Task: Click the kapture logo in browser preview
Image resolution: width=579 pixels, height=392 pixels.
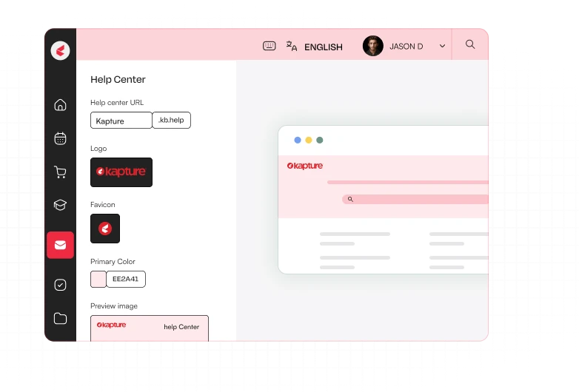Action: (x=305, y=166)
